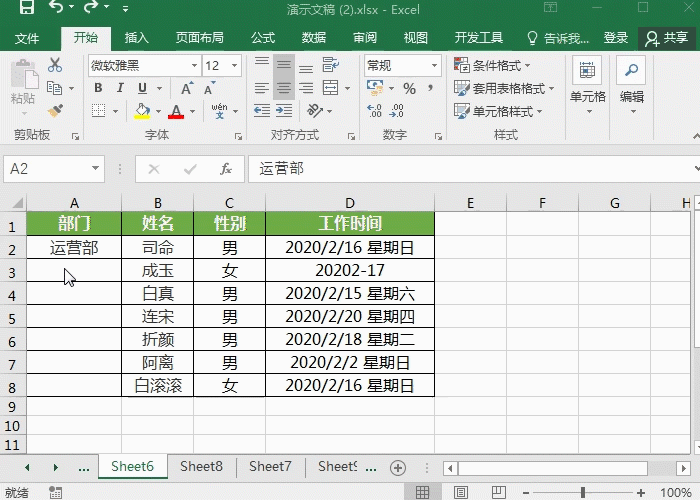Align the text left
700x500 pixels.
(x=262, y=88)
